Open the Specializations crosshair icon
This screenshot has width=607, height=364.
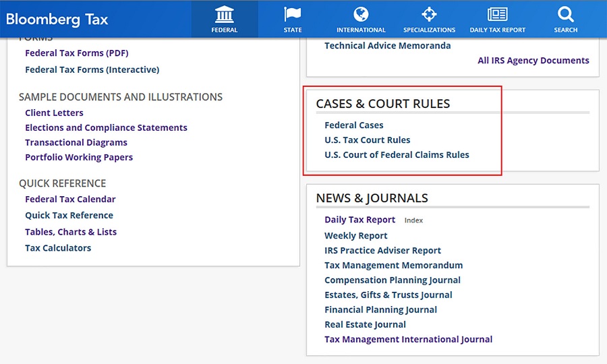(429, 14)
